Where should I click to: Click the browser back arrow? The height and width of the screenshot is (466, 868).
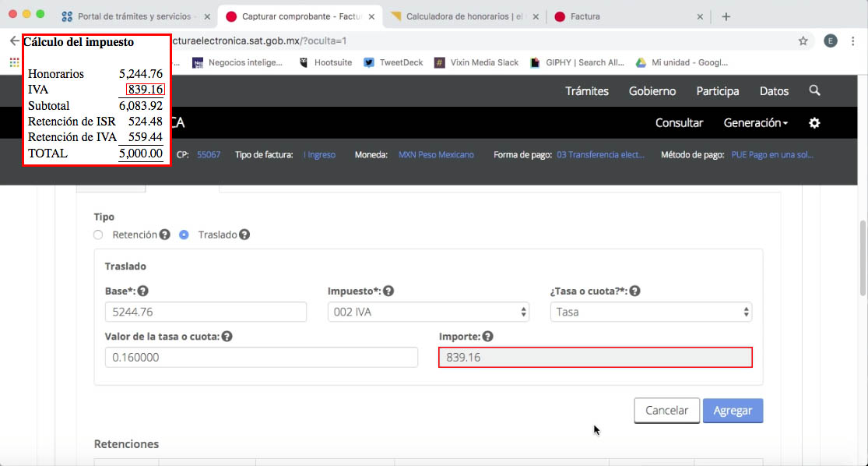14,41
